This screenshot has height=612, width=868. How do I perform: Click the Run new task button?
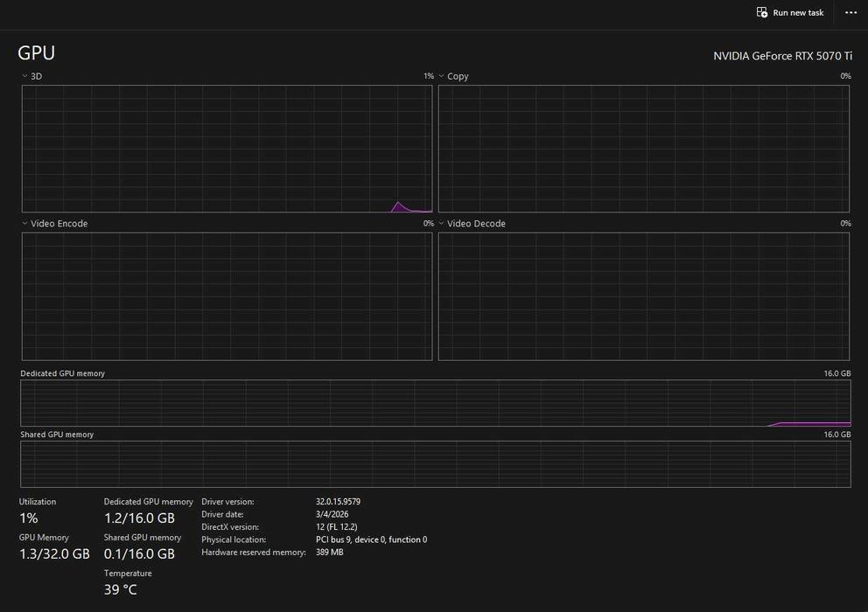point(790,13)
